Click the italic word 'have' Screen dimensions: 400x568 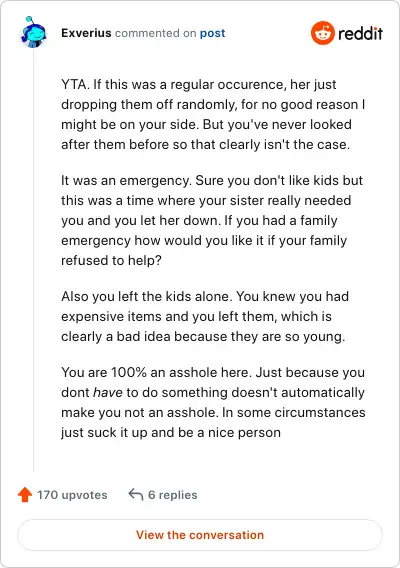(x=108, y=392)
